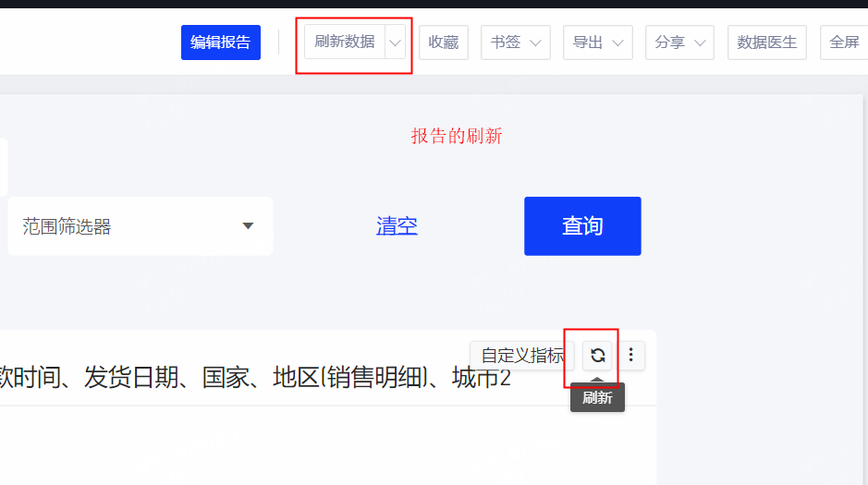Click the 清空 link

click(397, 225)
